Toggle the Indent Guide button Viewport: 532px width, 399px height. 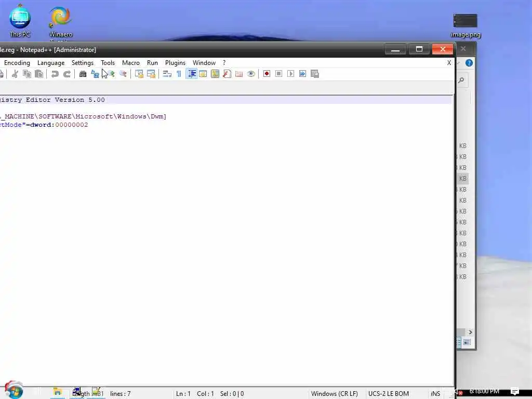(192, 74)
